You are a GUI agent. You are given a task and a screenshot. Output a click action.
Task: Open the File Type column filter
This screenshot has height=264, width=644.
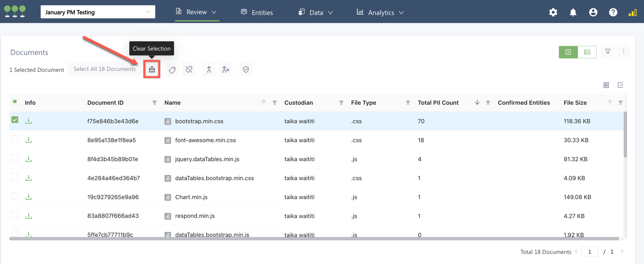[x=408, y=103]
